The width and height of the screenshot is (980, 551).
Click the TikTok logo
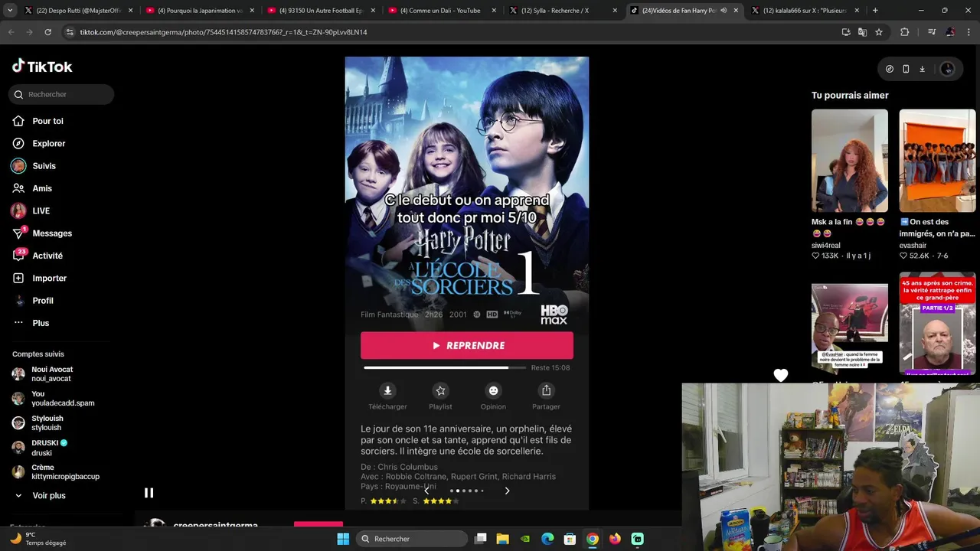[42, 67]
